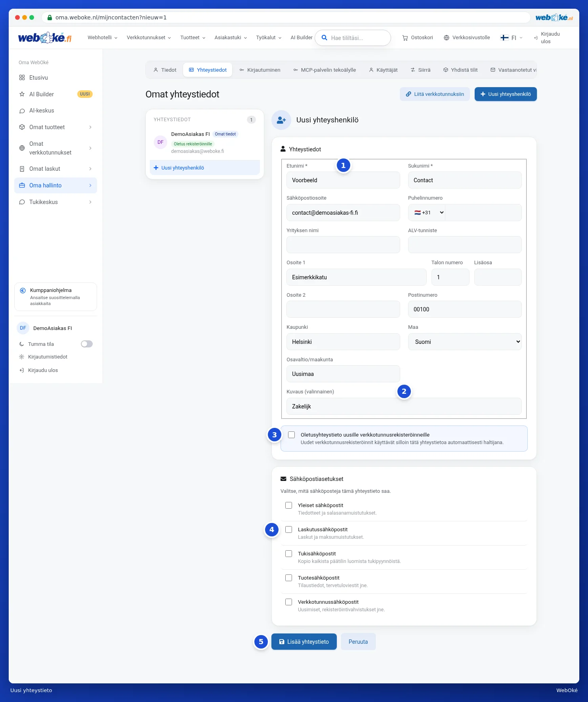Click the Omat tuotteet box icon
The width and height of the screenshot is (588, 702).
(22, 127)
